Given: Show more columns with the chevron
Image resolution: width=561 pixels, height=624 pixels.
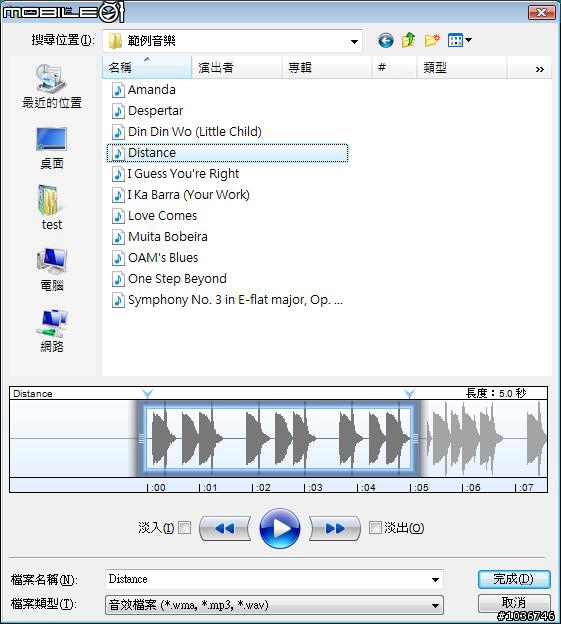Looking at the screenshot, I should tap(540, 69).
